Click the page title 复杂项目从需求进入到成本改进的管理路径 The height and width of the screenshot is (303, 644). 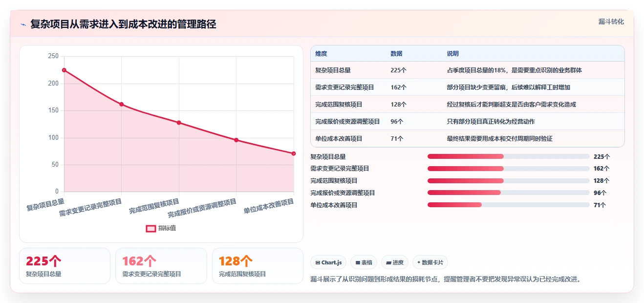tap(123, 24)
